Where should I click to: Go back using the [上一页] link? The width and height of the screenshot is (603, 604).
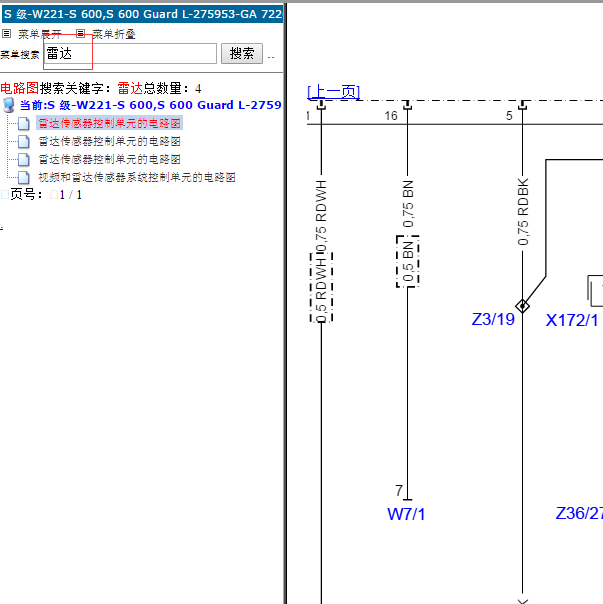click(x=333, y=92)
